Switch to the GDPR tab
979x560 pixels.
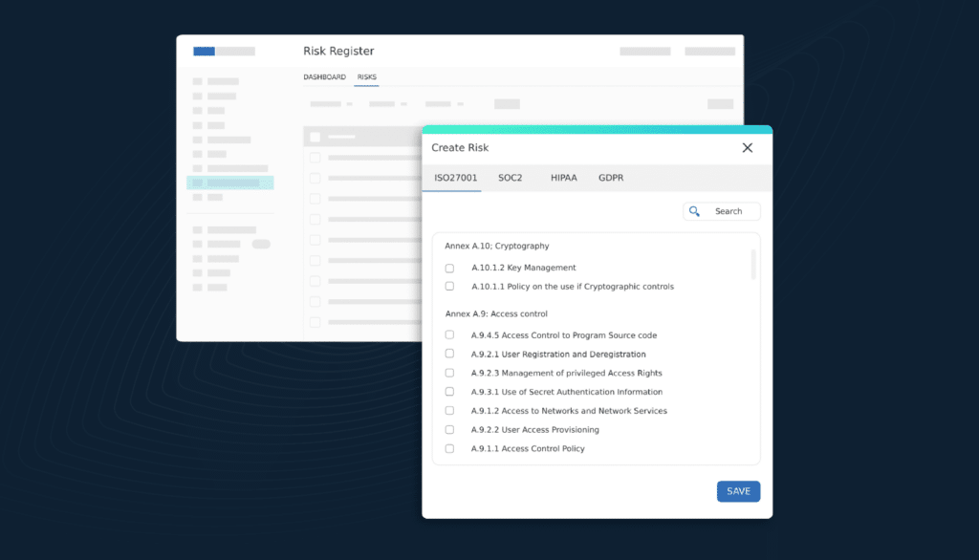[611, 178]
